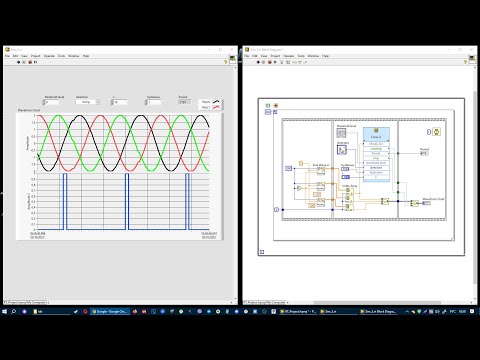Click Step Out in block diagram toolbar
Screen dimensions: 480x360
click(305, 62)
